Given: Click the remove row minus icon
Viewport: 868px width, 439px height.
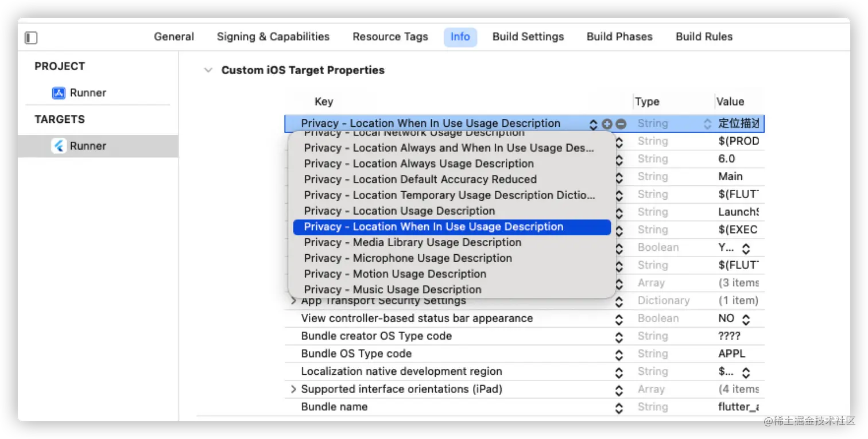Looking at the screenshot, I should click(x=621, y=124).
